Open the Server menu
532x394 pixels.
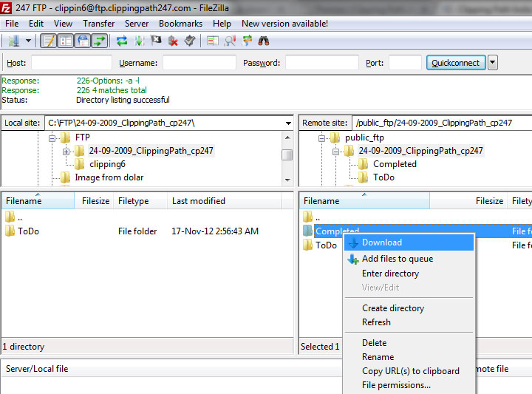(x=137, y=24)
